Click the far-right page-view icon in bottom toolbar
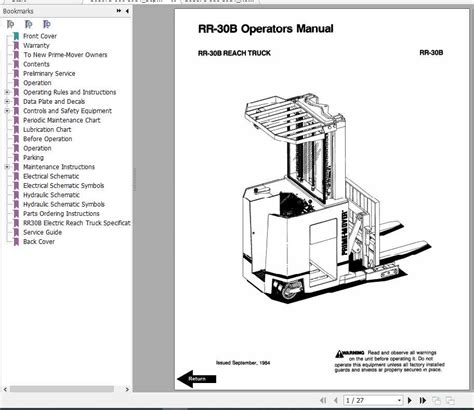Viewport: 474px width, 410px height. click(x=450, y=400)
